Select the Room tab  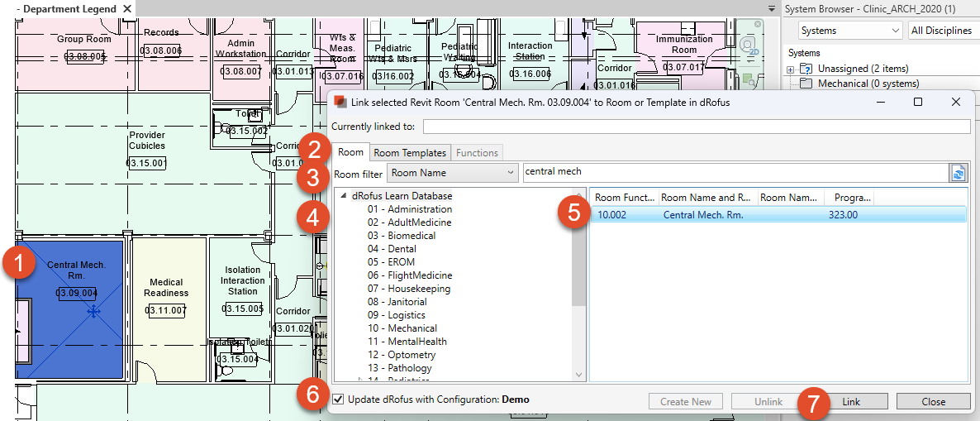350,152
